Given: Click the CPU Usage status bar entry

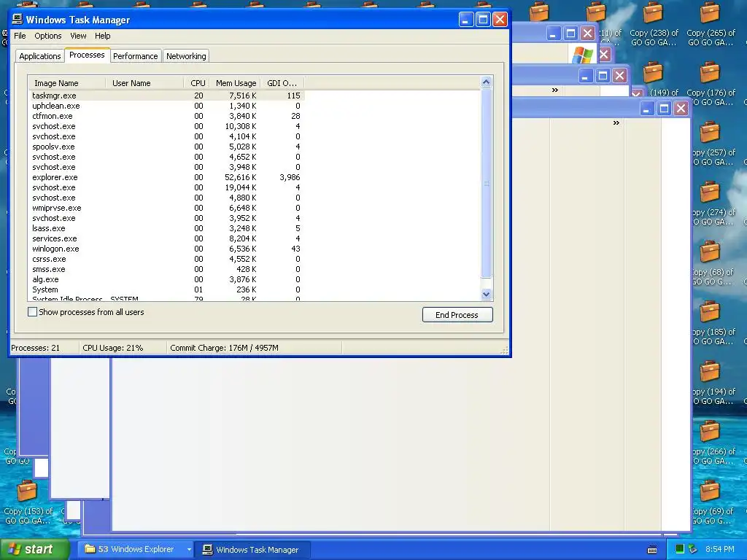Looking at the screenshot, I should pos(113,348).
